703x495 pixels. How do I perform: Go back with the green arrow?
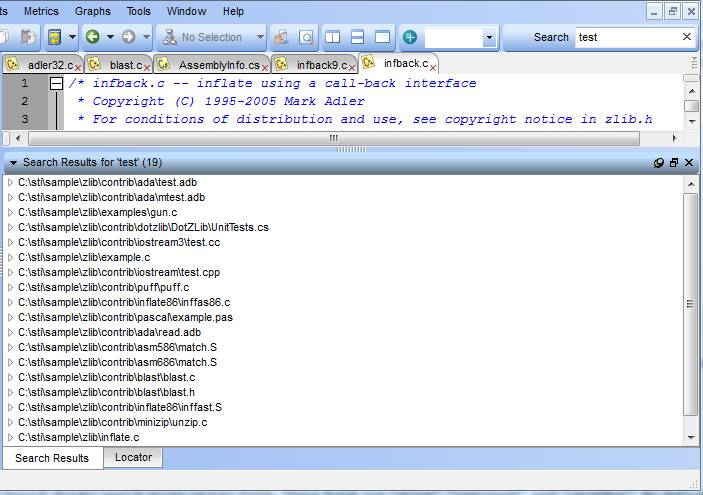pyautogui.click(x=93, y=37)
